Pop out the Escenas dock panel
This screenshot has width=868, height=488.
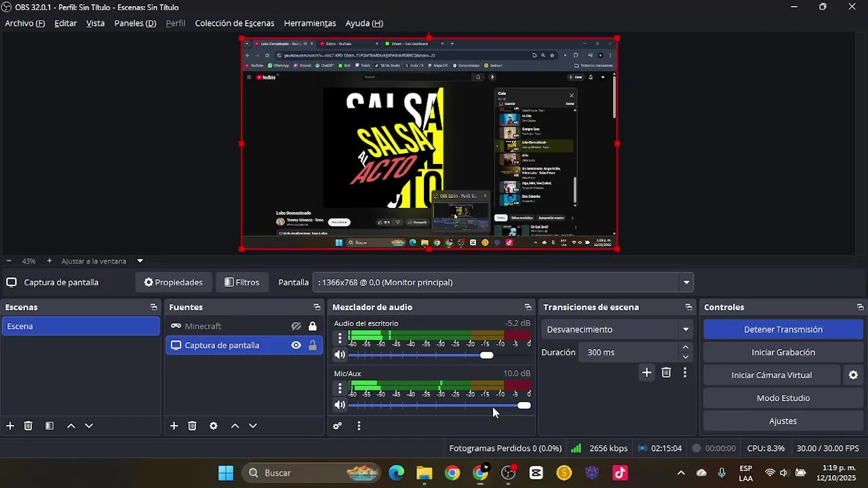coord(153,307)
